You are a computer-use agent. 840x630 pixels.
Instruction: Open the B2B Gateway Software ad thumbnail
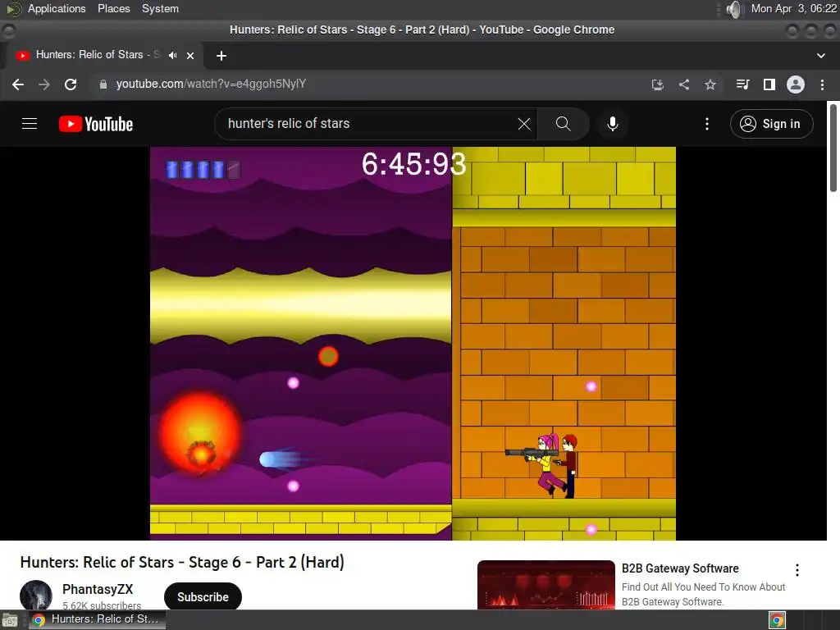click(x=546, y=584)
